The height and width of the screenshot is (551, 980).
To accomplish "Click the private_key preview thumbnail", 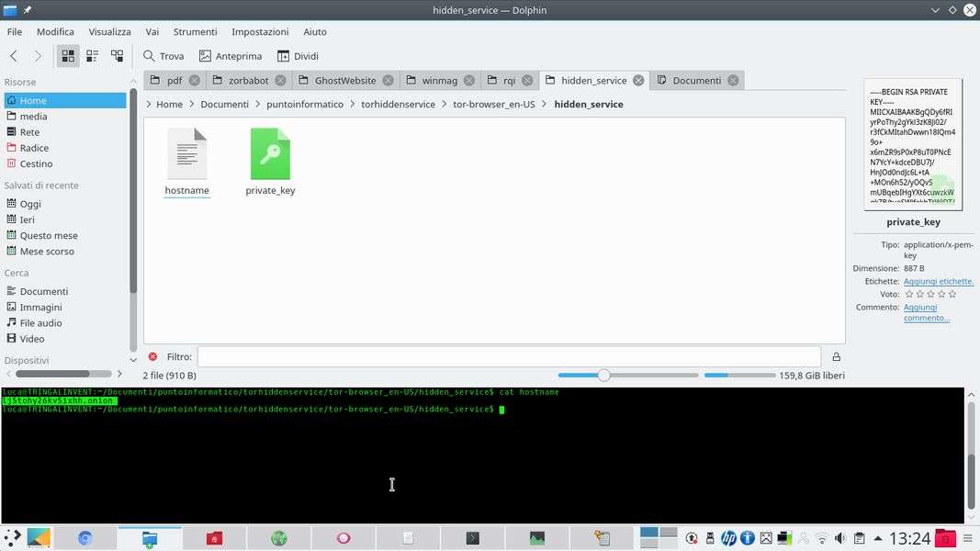I will point(913,144).
